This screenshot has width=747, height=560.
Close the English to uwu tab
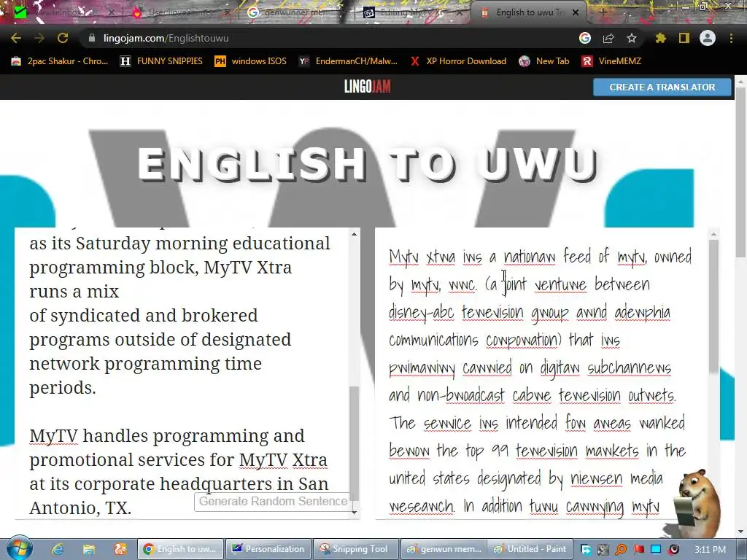pyautogui.click(x=576, y=12)
